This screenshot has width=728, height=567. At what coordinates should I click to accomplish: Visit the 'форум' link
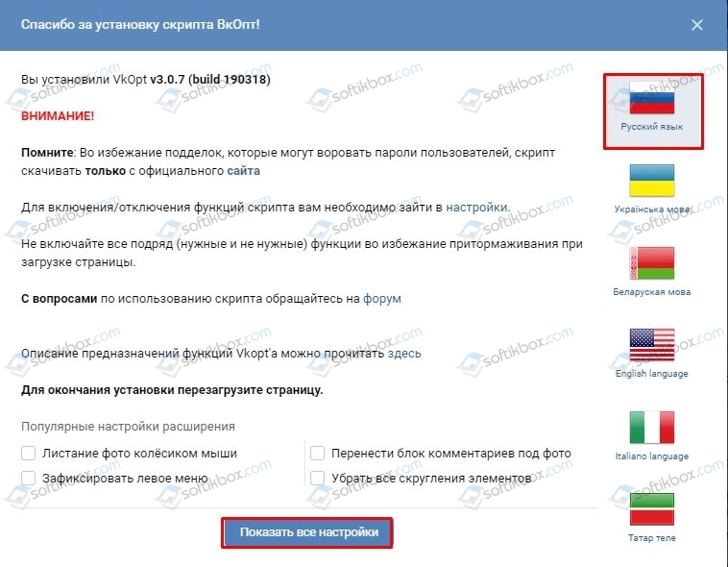[381, 299]
